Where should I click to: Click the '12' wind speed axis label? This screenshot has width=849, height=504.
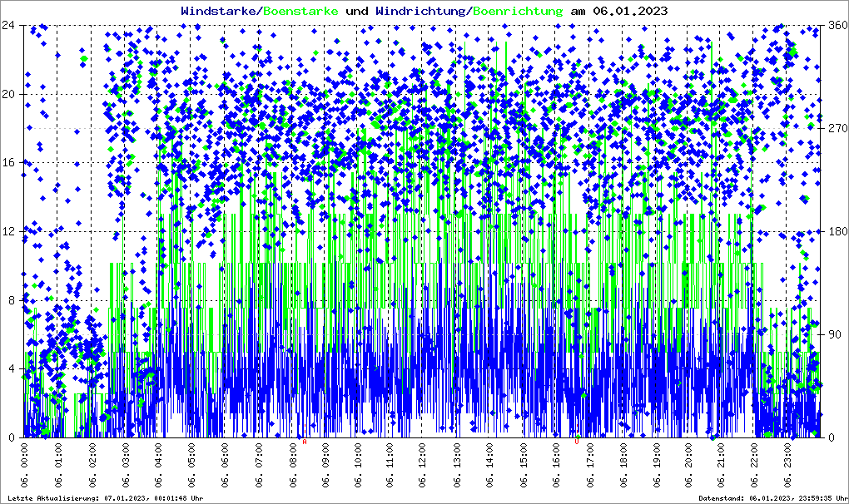coord(7,231)
